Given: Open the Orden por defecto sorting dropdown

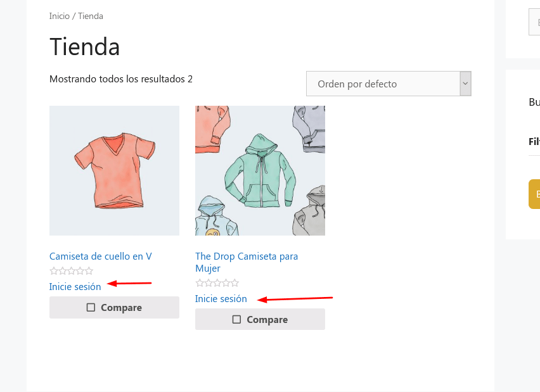Looking at the screenshot, I should tap(389, 84).
